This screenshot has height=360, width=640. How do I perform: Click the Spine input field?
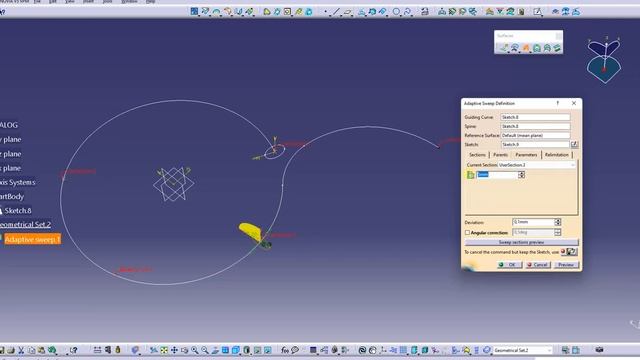tap(535, 126)
